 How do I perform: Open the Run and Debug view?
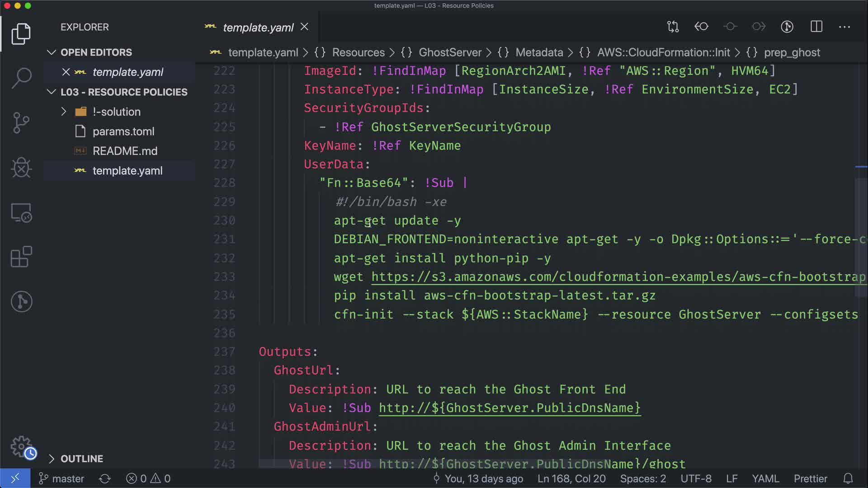[21, 168]
